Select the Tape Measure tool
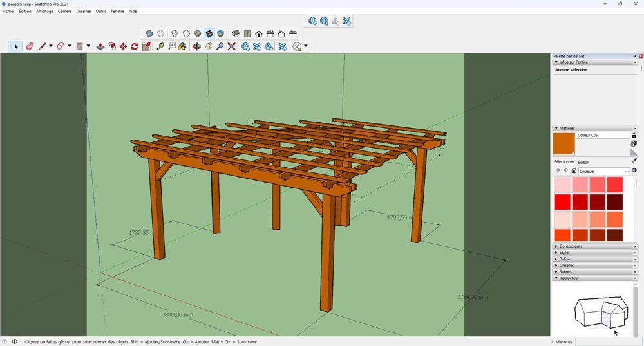Viewport: 644px width, 346px height. pos(160,46)
